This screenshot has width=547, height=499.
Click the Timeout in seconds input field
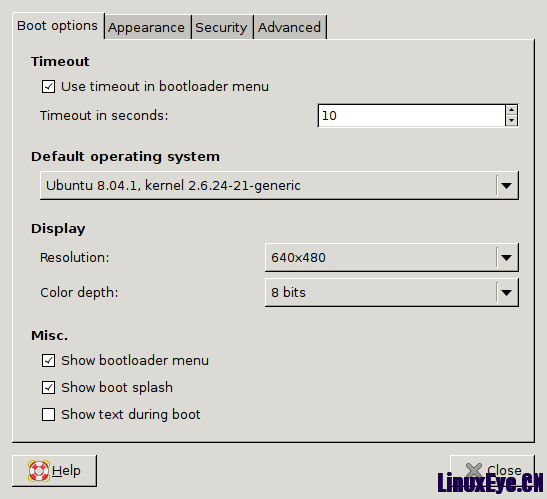[x=411, y=116]
